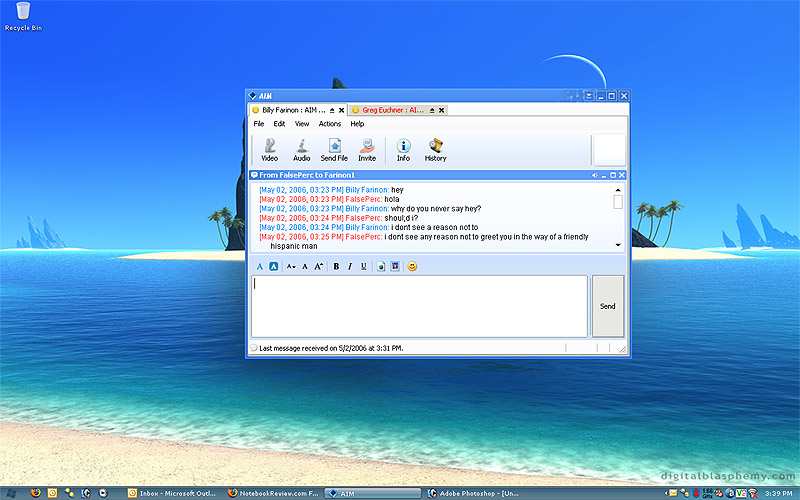
Task: Insert a picture into the message
Action: tap(395, 266)
